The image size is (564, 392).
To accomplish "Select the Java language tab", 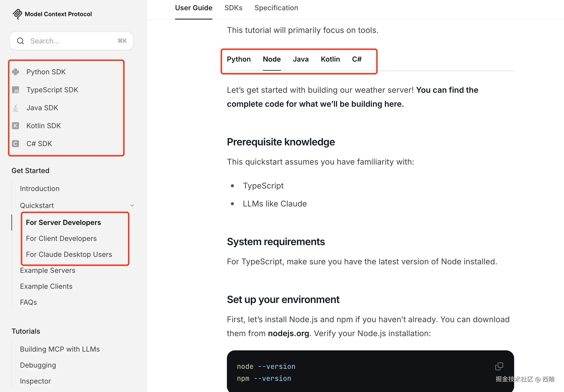I will [x=300, y=59].
